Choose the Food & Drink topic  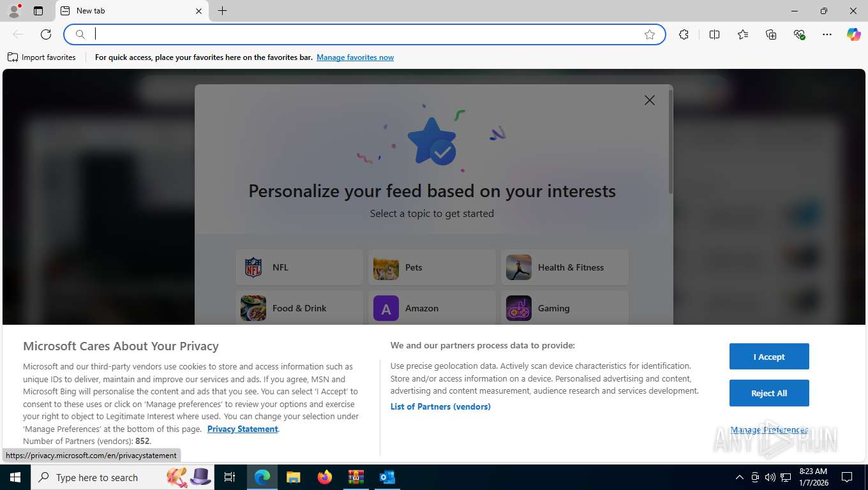pyautogui.click(x=299, y=308)
